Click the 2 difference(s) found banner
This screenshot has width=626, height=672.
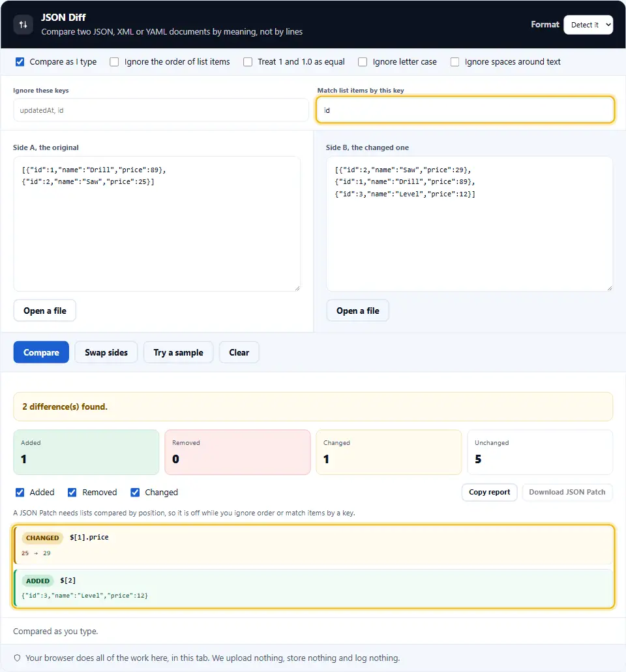pyautogui.click(x=313, y=406)
